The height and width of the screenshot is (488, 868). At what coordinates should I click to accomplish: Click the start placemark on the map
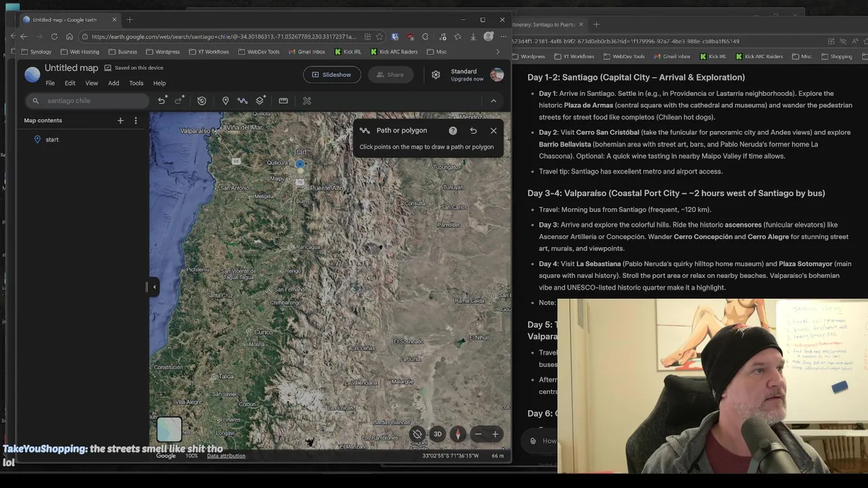tap(299, 163)
